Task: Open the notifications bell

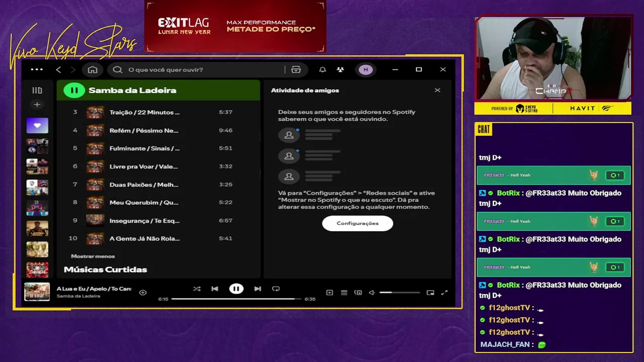Action: coord(323,69)
